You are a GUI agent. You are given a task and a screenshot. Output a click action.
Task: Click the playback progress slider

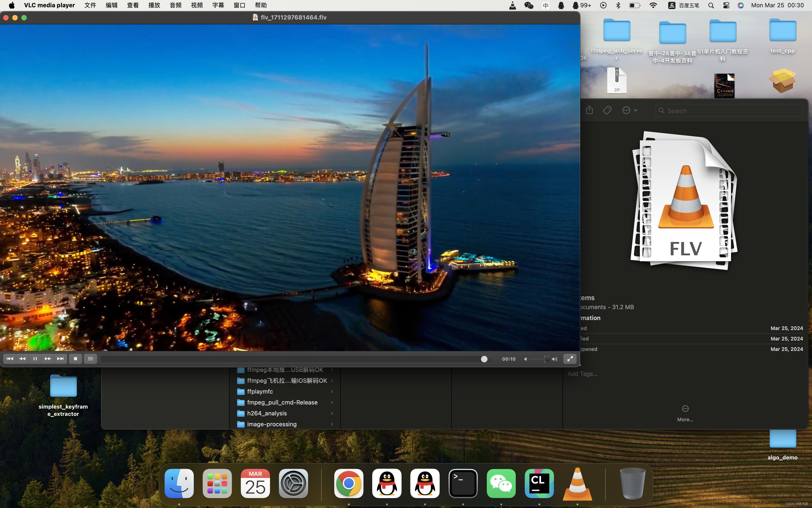484,359
